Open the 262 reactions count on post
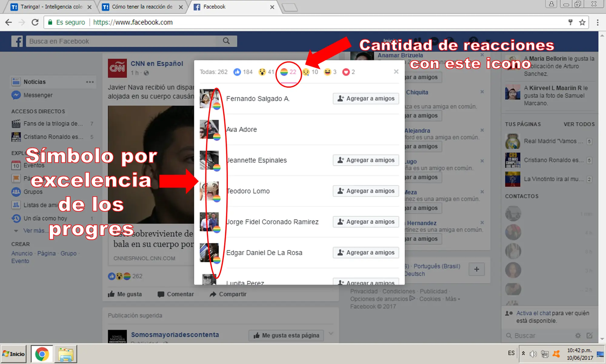This screenshot has height=364, width=606. tap(137, 276)
